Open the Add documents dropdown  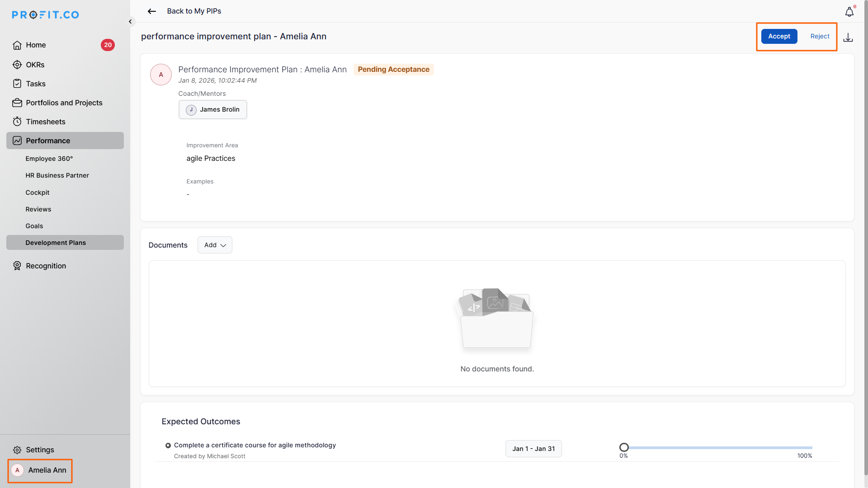tap(215, 245)
